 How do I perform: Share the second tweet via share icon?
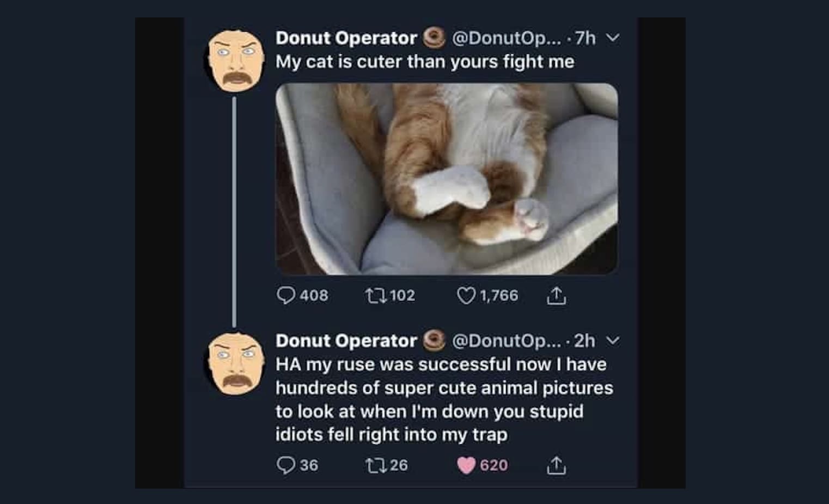pyautogui.click(x=556, y=465)
